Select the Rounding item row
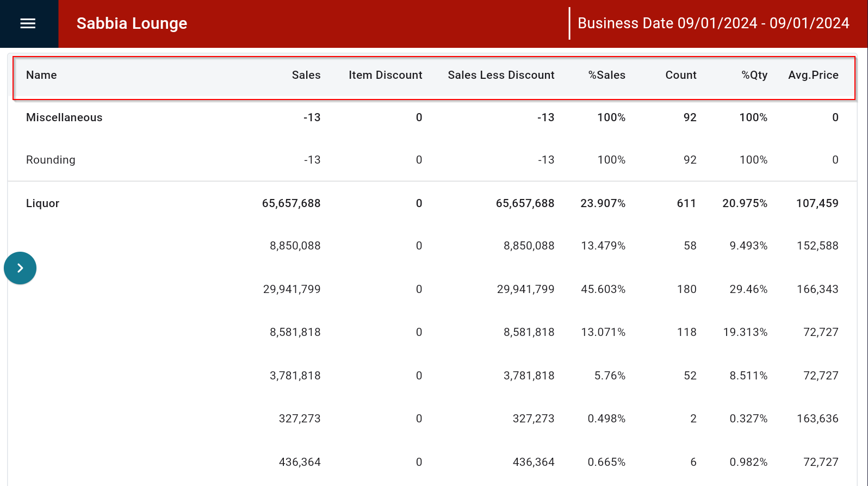Image resolution: width=868 pixels, height=486 pixels. (x=51, y=160)
